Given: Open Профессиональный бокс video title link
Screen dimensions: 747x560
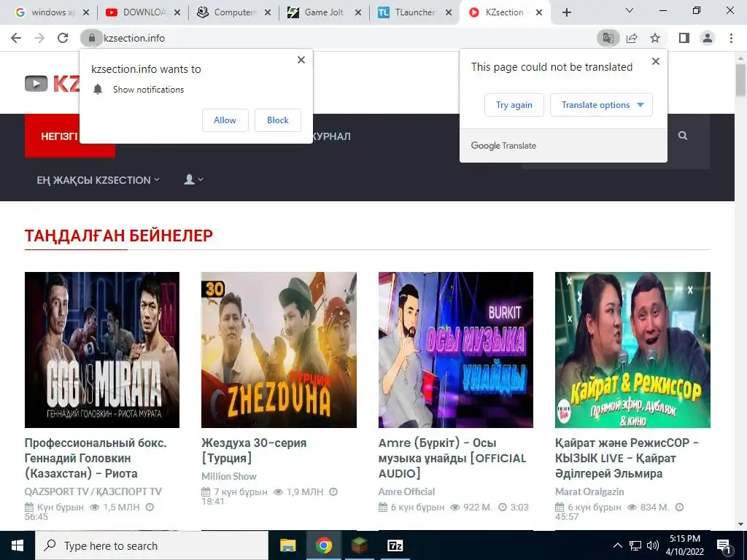Looking at the screenshot, I should point(96,458).
